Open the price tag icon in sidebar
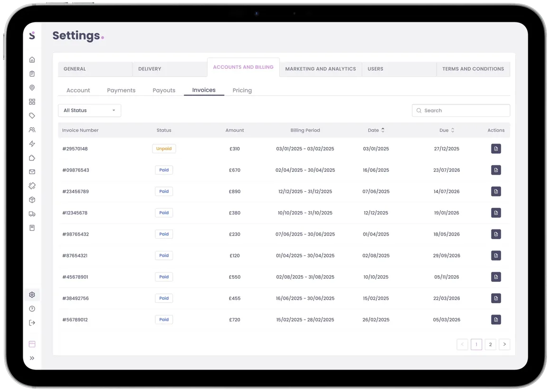This screenshot has height=392, width=551. pos(32,116)
